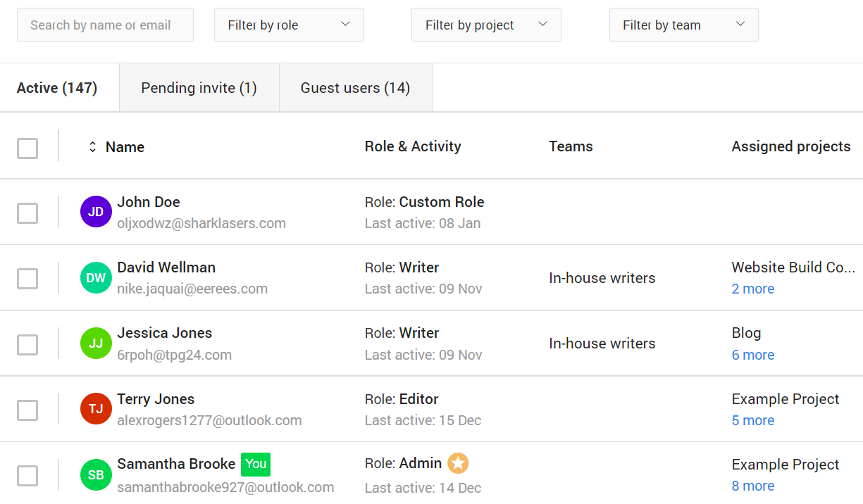The height and width of the screenshot is (504, 863).
Task: Click Last active: 14 Dec
Action: (423, 487)
